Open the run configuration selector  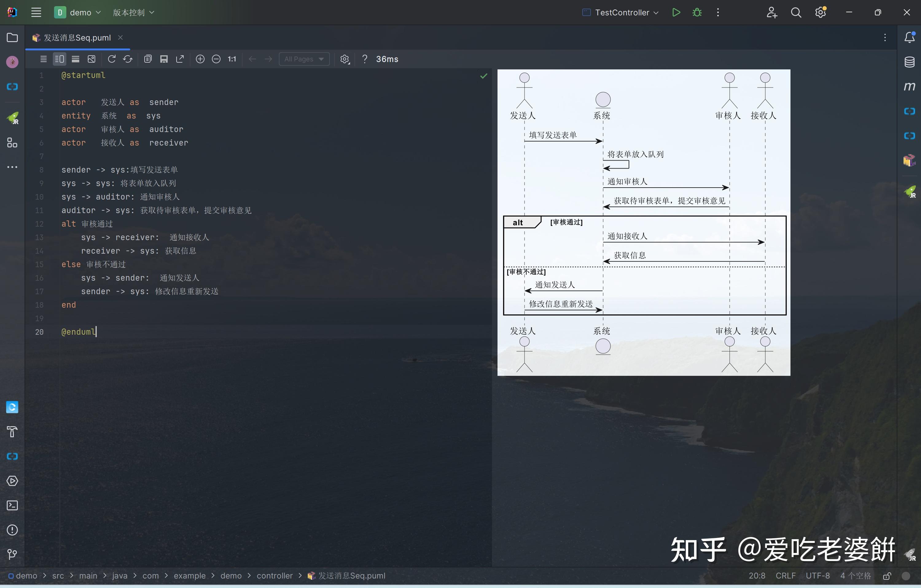620,12
